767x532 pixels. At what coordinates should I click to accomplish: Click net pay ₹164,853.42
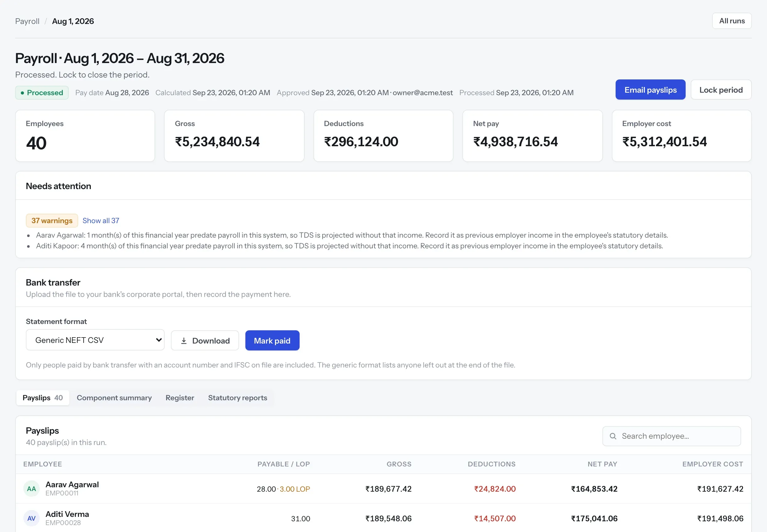coord(594,489)
